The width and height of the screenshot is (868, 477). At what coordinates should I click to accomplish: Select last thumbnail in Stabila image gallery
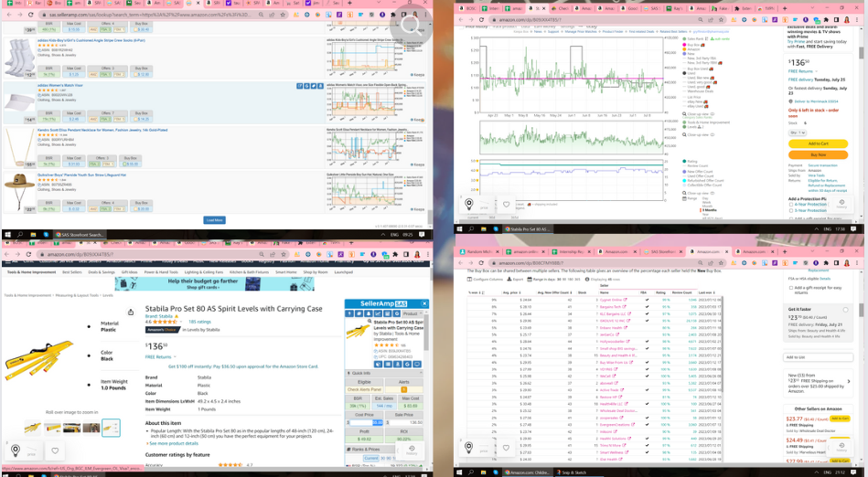click(x=111, y=428)
